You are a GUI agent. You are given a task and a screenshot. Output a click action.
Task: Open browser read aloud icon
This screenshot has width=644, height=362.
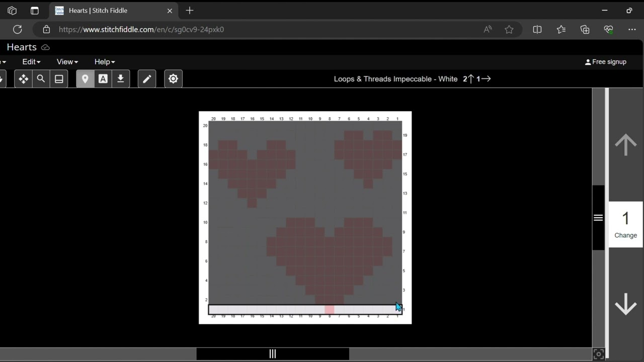(488, 29)
